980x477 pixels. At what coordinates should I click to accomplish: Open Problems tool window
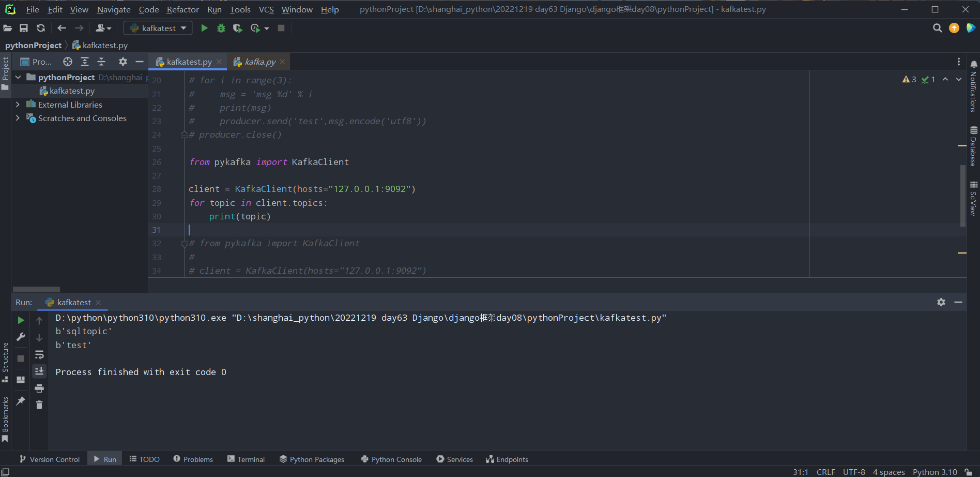tap(193, 459)
